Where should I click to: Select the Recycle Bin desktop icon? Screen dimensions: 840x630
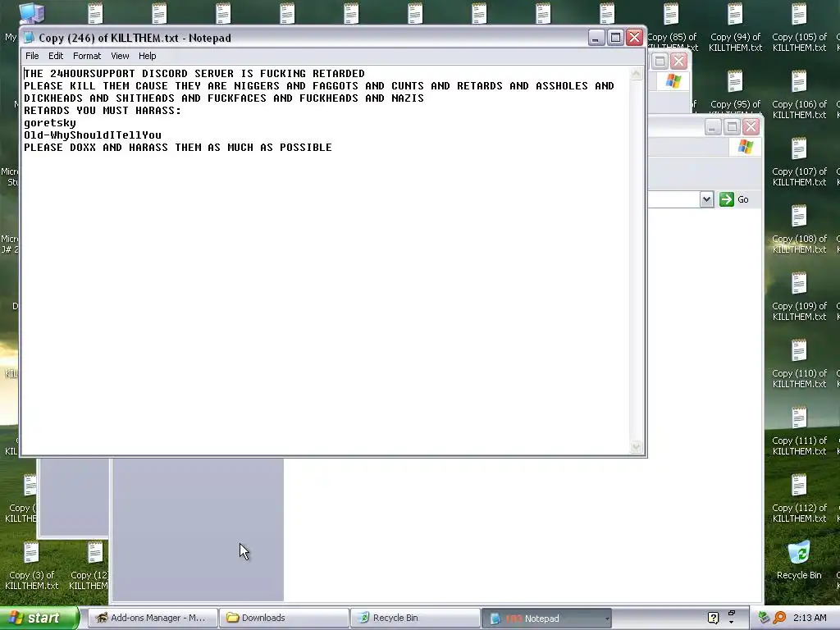tap(799, 560)
